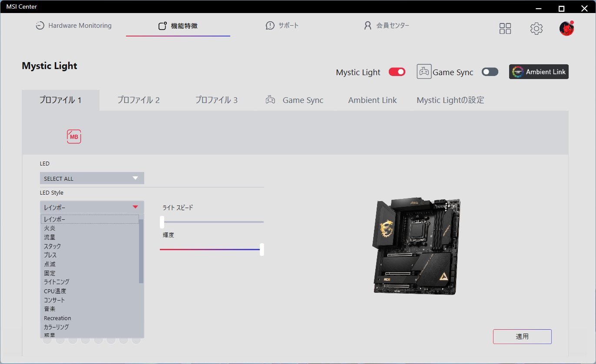Maximize the MSI Center window
Image resolution: width=596 pixels, height=364 pixels.
click(x=561, y=8)
